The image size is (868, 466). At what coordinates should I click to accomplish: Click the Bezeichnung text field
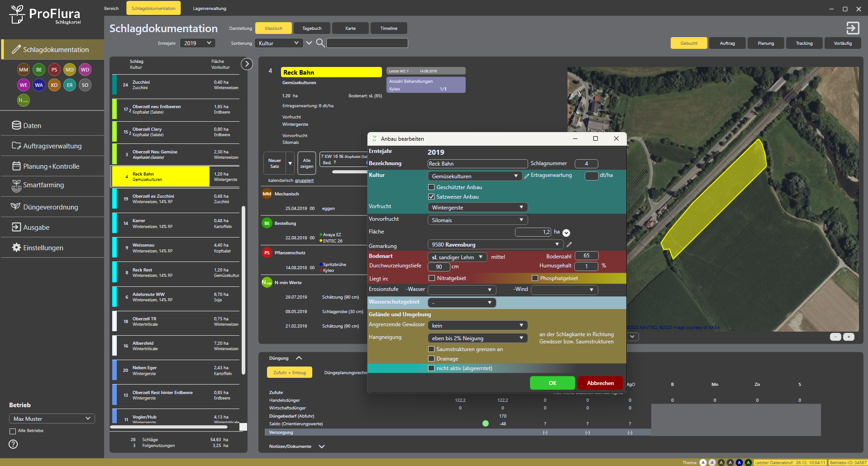[x=477, y=164]
